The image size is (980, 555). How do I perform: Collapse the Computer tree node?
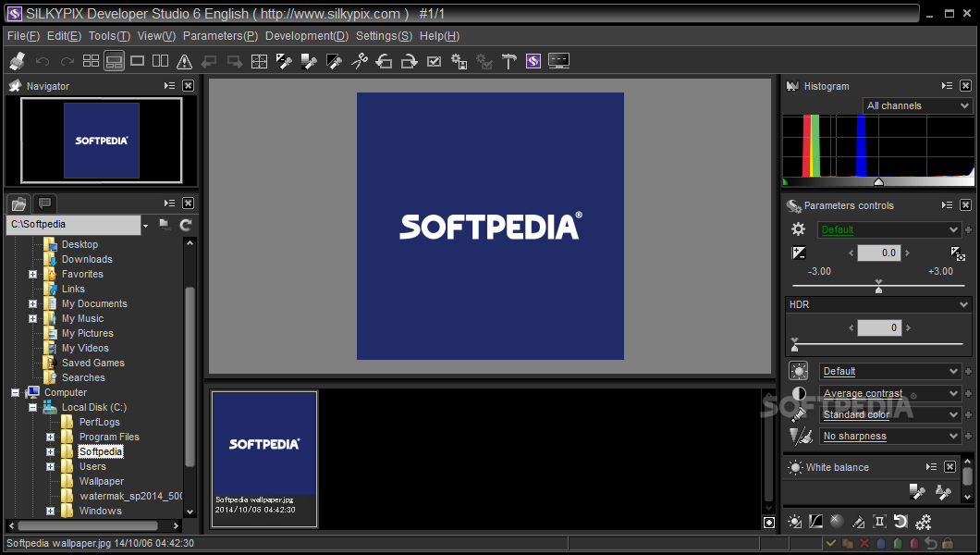15,392
